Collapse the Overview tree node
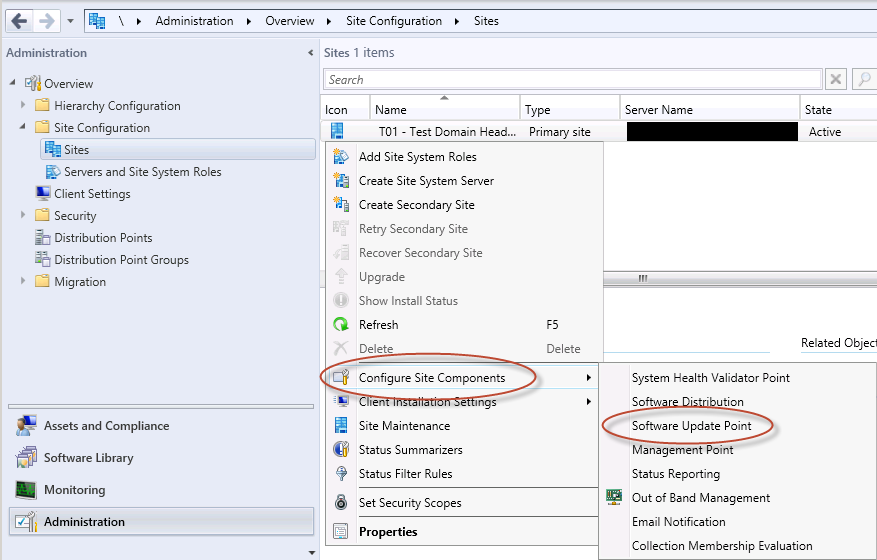 tap(12, 82)
